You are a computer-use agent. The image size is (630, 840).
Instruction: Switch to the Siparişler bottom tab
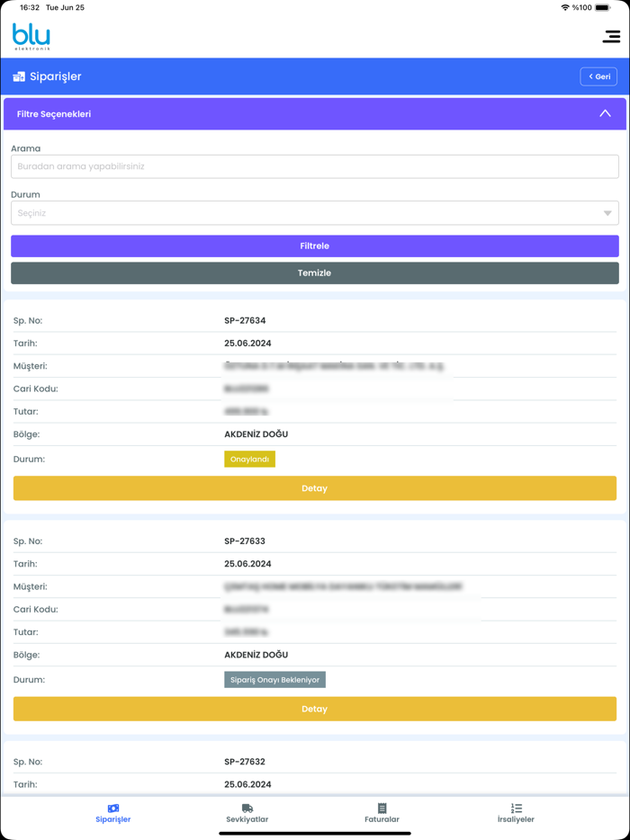tap(113, 813)
